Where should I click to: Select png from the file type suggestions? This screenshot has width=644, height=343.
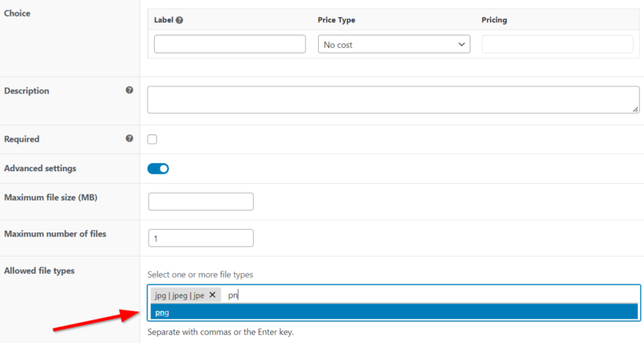click(x=394, y=312)
